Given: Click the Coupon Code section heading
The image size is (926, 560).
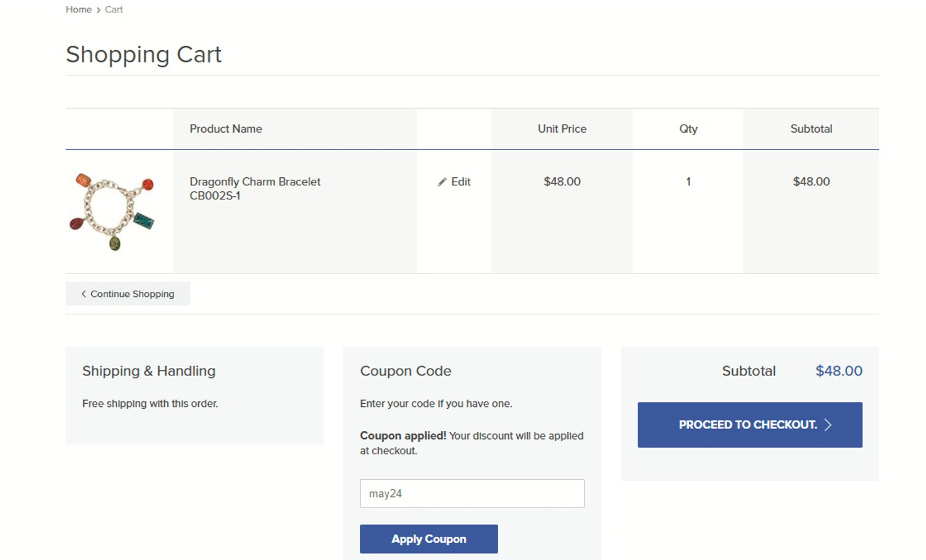Looking at the screenshot, I should pos(405,371).
